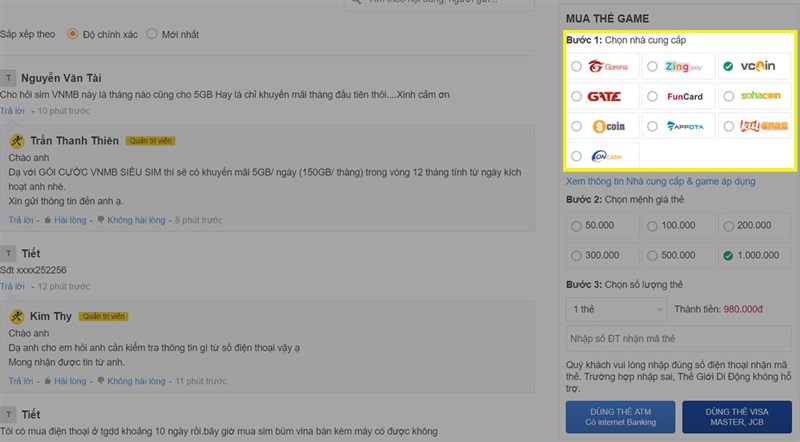Mark Kim Thy's answer 'Hài lòng'
The height and width of the screenshot is (442, 800).
(x=65, y=381)
